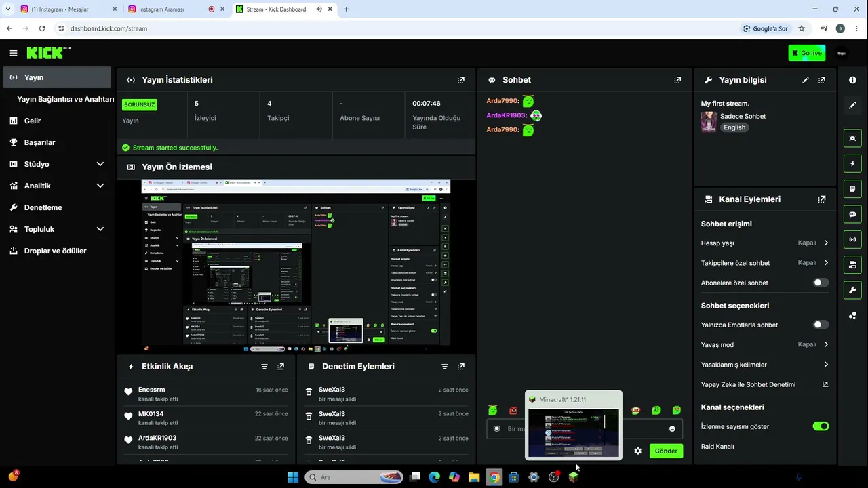Open Başarılar in the sidebar
The width and height of the screenshot is (868, 488).
[57, 142]
